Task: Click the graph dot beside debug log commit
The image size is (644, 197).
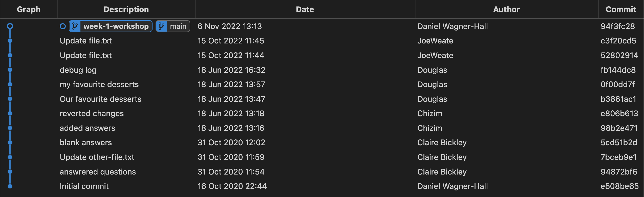Action: tap(10, 70)
